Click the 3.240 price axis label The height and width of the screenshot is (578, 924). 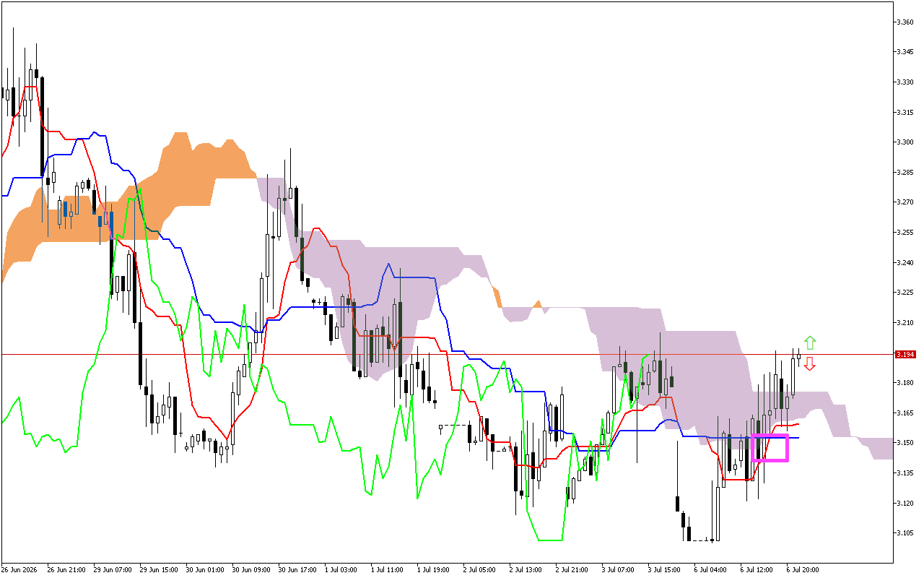pyautogui.click(x=905, y=262)
